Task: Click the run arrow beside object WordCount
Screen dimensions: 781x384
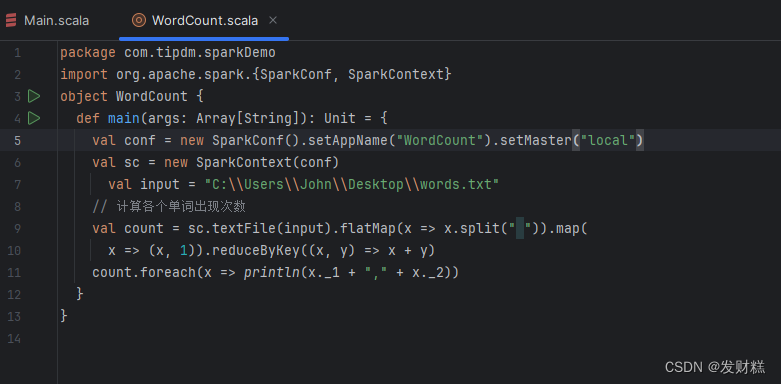Action: pos(34,96)
